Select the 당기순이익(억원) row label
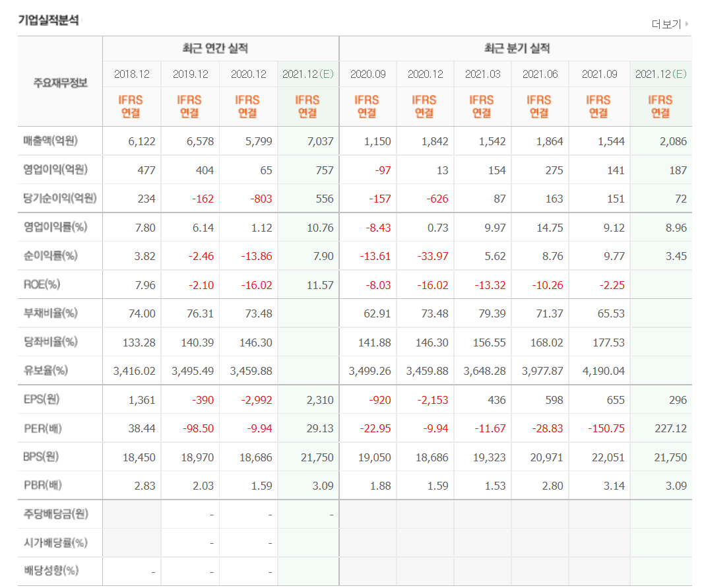This screenshot has width=704, height=588. (x=60, y=198)
